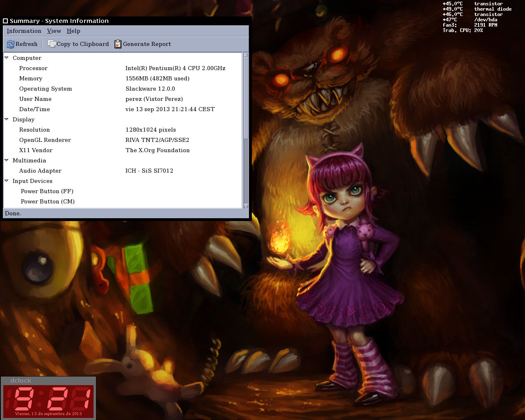Select the Memory row label
Image resolution: width=525 pixels, height=420 pixels.
tap(31, 78)
